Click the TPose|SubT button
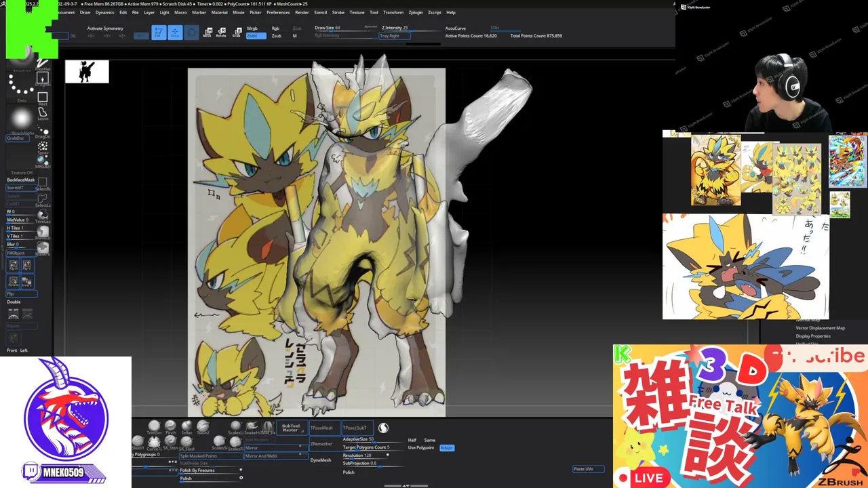This screenshot has height=488, width=868. pos(357,428)
